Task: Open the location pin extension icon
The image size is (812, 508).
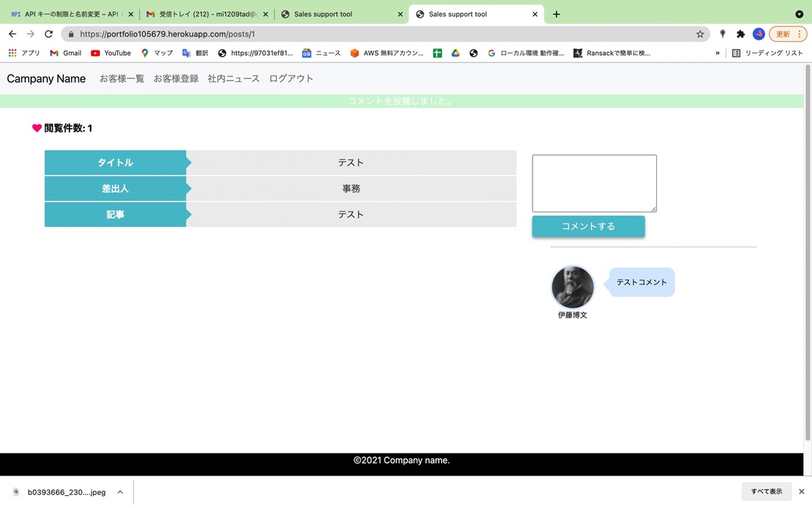Action: [722, 34]
